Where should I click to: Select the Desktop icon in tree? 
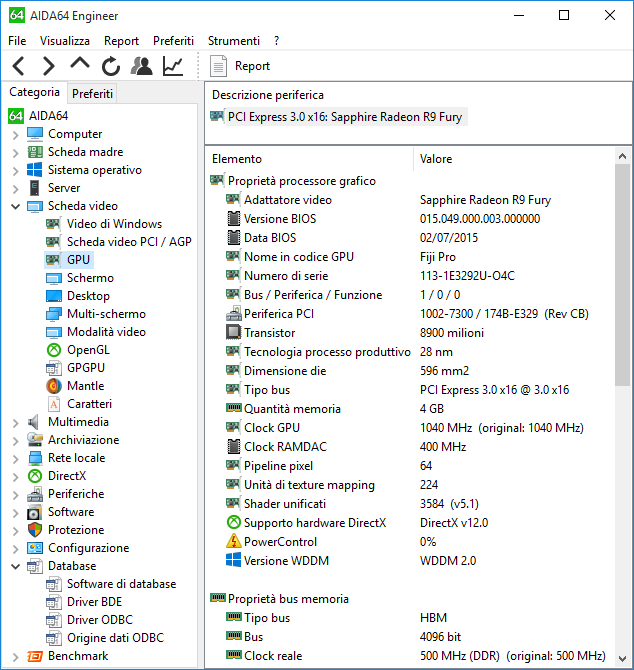pyautogui.click(x=53, y=296)
